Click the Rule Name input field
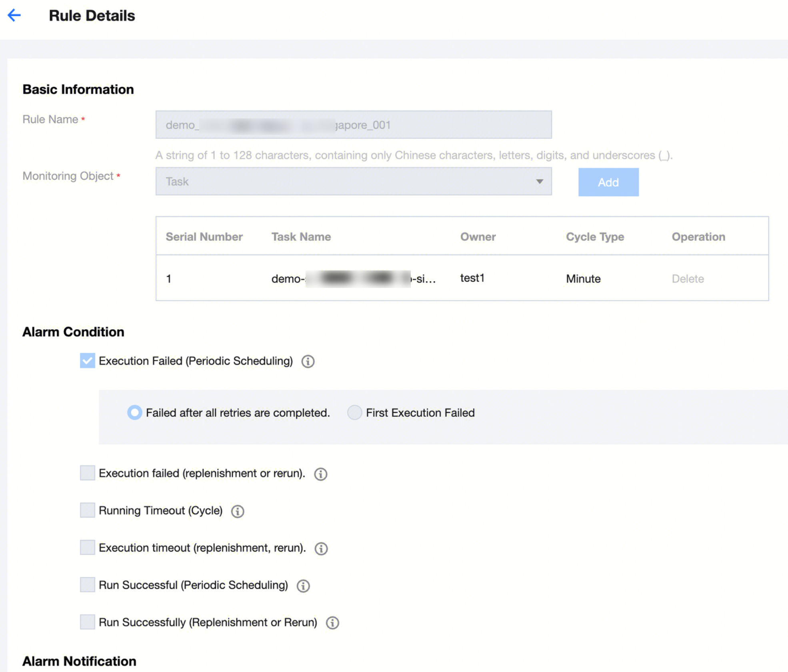Image resolution: width=788 pixels, height=672 pixels. pos(353,125)
